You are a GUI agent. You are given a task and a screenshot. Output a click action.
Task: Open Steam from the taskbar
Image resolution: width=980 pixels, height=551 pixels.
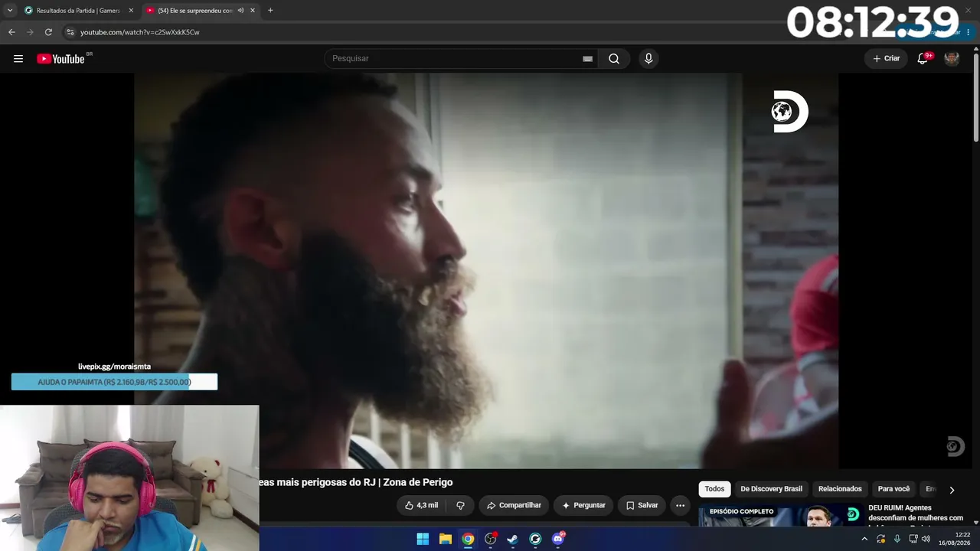[513, 539]
